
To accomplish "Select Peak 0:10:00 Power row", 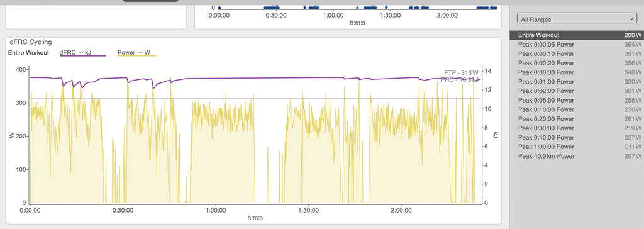I will 577,109.
